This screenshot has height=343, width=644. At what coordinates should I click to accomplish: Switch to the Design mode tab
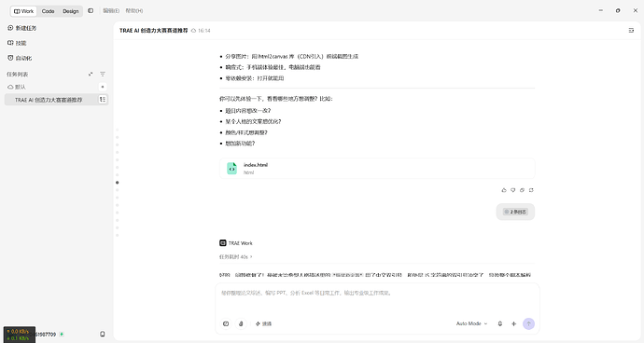(71, 11)
